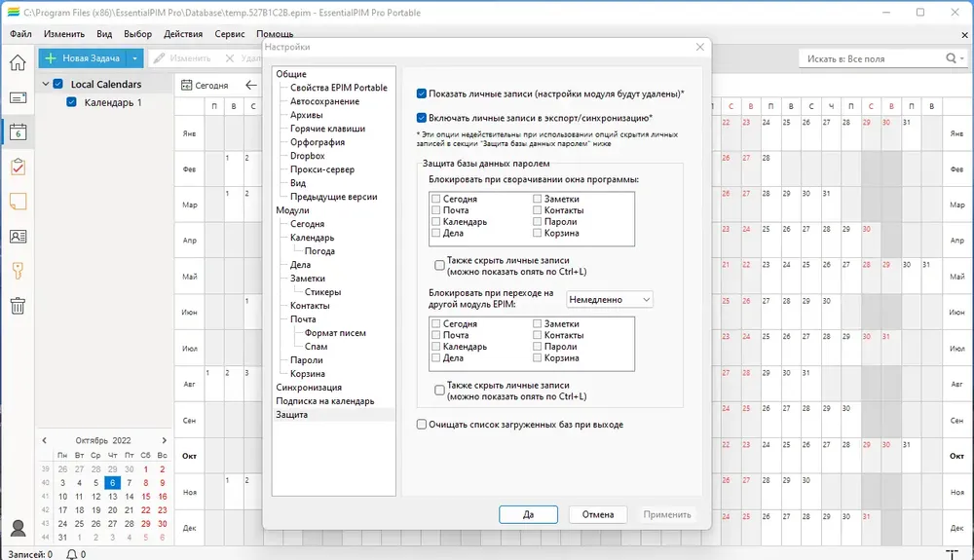Toggle Local Calendars checkbox
The height and width of the screenshot is (560, 974).
(x=57, y=84)
